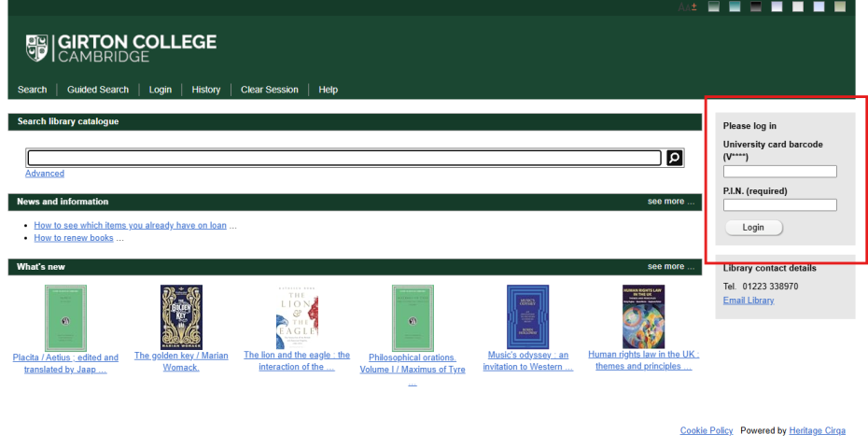Open Human Rights Law book cover
868x448 pixels.
(x=643, y=317)
